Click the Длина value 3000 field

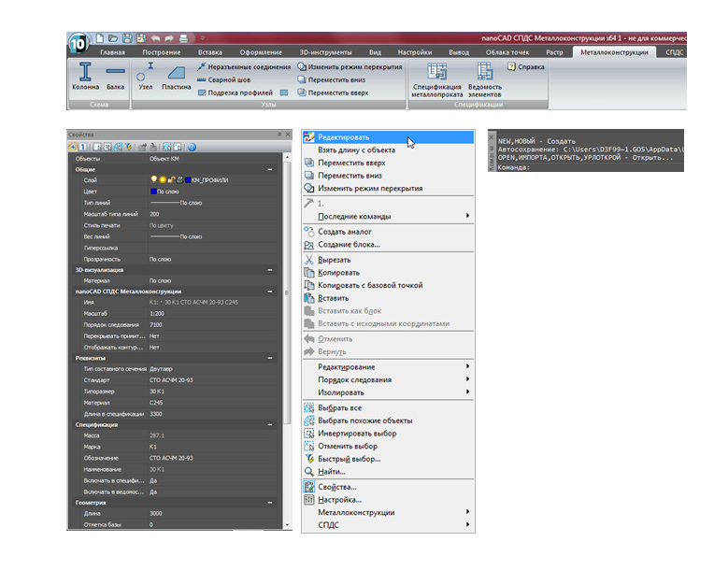coord(214,513)
